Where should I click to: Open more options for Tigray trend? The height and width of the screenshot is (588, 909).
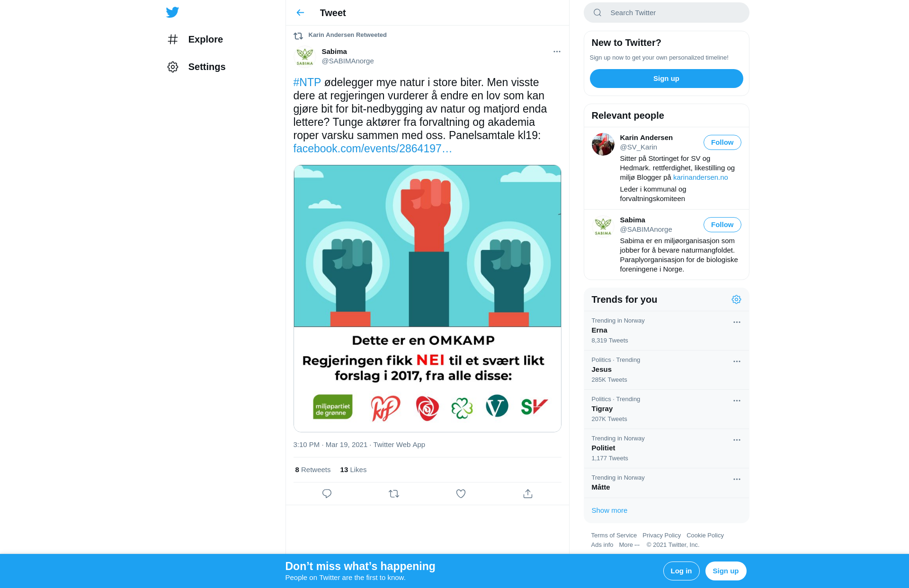pyautogui.click(x=737, y=401)
